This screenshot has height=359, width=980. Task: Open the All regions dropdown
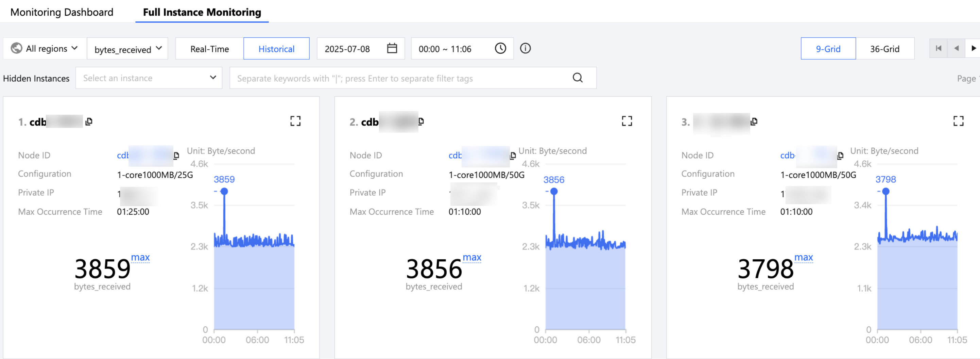tap(45, 48)
